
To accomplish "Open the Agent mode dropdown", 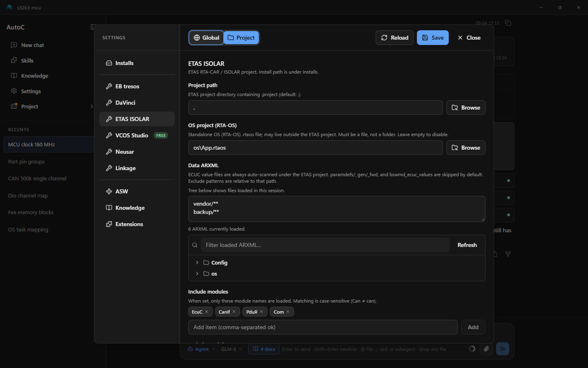I will click(201, 349).
